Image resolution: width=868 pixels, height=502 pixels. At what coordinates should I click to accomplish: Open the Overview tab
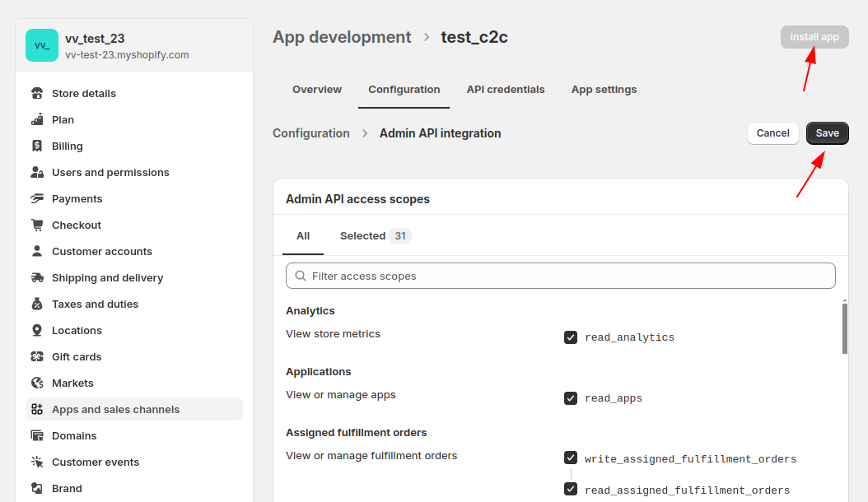317,89
